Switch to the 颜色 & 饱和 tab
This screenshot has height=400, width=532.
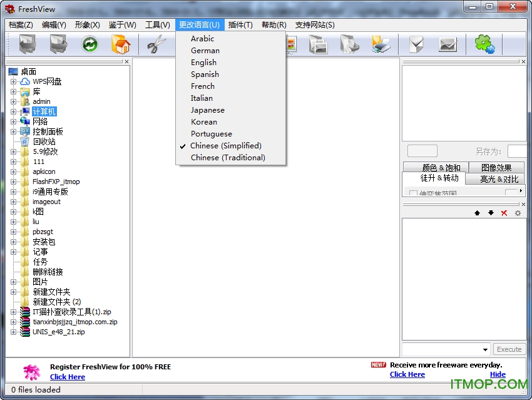pyautogui.click(x=441, y=167)
